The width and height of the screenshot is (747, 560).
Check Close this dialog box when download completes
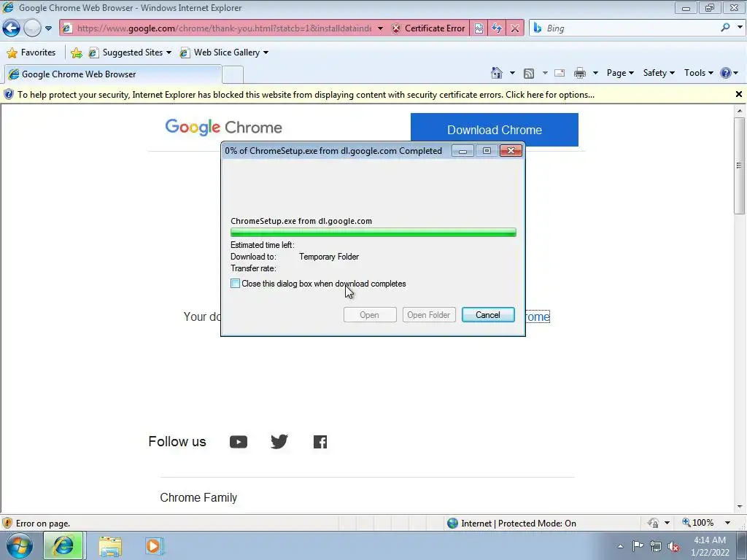(x=235, y=284)
